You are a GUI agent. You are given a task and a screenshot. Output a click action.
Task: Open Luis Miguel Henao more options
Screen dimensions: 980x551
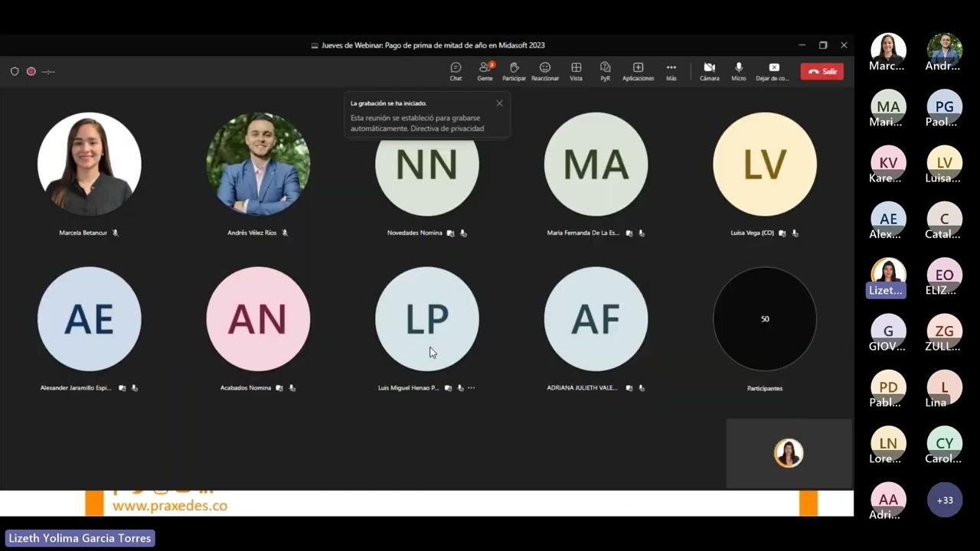point(471,388)
